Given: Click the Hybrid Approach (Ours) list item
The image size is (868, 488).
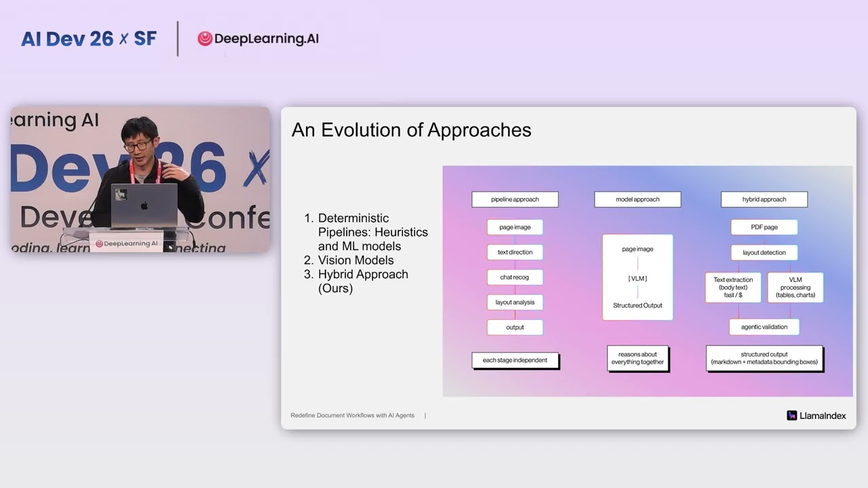Looking at the screenshot, I should point(363,281).
